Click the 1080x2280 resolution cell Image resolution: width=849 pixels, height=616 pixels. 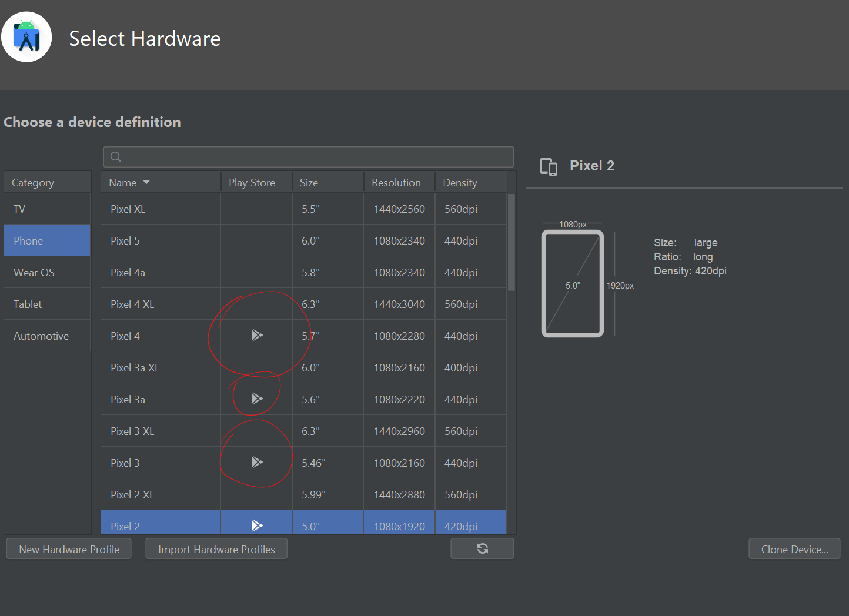[399, 336]
